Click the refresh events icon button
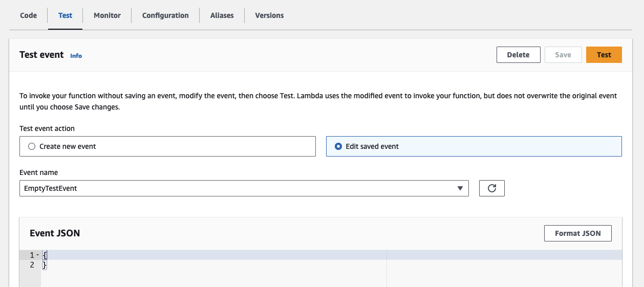Viewport: 644px width, 287px height. pyautogui.click(x=491, y=188)
